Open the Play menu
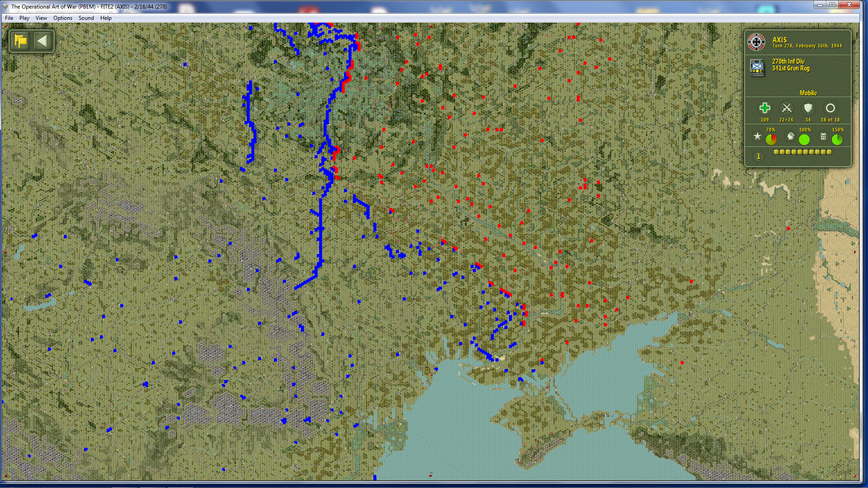The image size is (868, 488). tap(24, 18)
